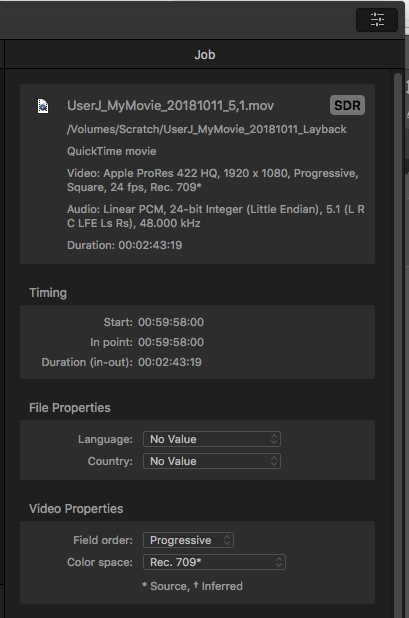Click the /Volumes/Scratch file path
409x618 pixels.
pos(206,129)
